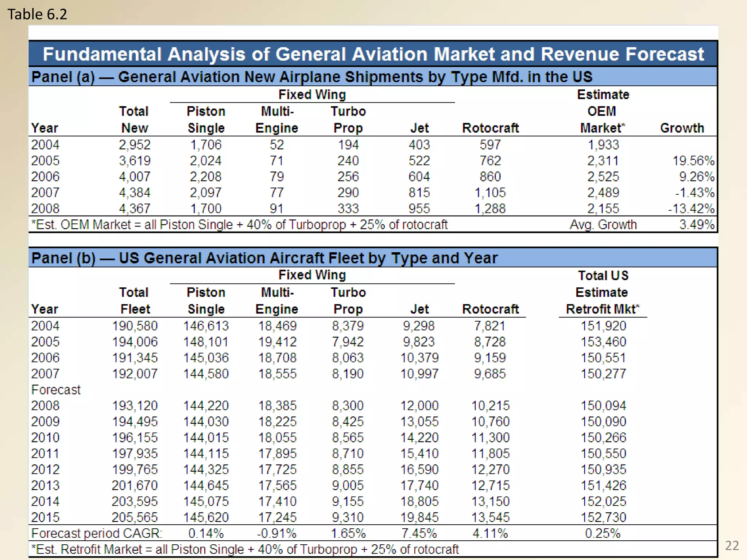Click the Growth column header
This screenshot has height=560, width=747.
[682, 128]
